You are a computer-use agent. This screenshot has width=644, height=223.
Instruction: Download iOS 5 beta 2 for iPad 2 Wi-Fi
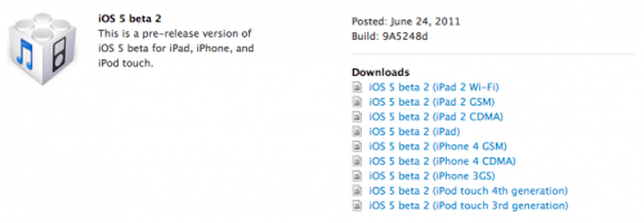433,87
